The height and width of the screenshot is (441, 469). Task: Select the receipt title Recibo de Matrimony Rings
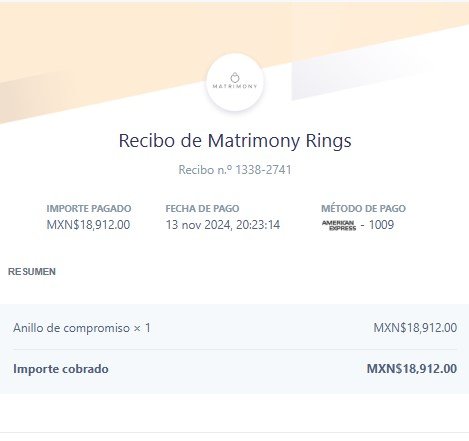[x=235, y=140]
